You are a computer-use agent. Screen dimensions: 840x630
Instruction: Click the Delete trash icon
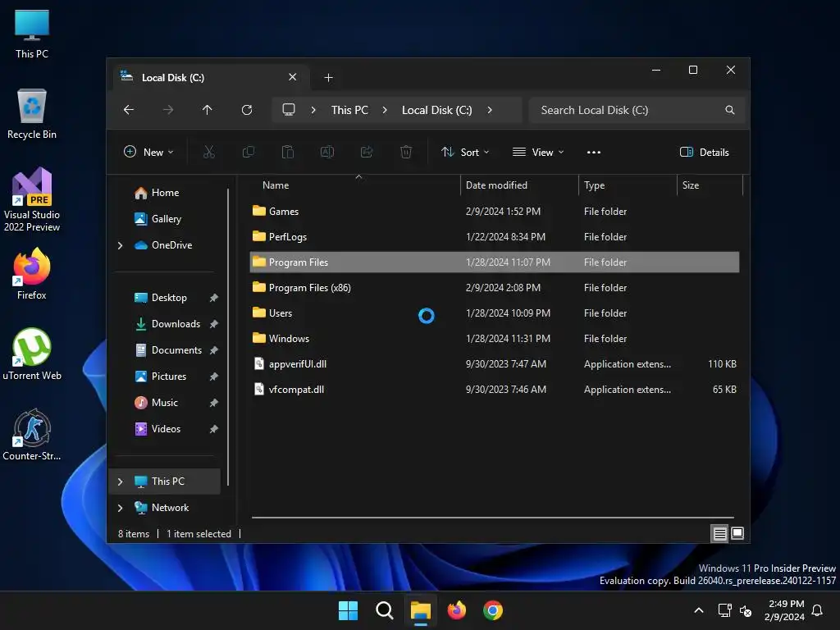click(x=406, y=152)
